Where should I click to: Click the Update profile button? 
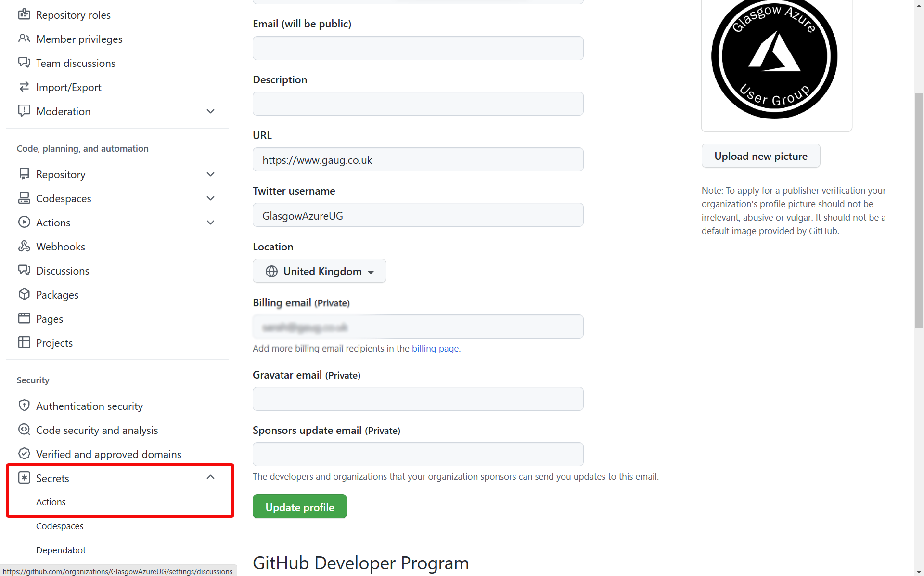pos(300,506)
